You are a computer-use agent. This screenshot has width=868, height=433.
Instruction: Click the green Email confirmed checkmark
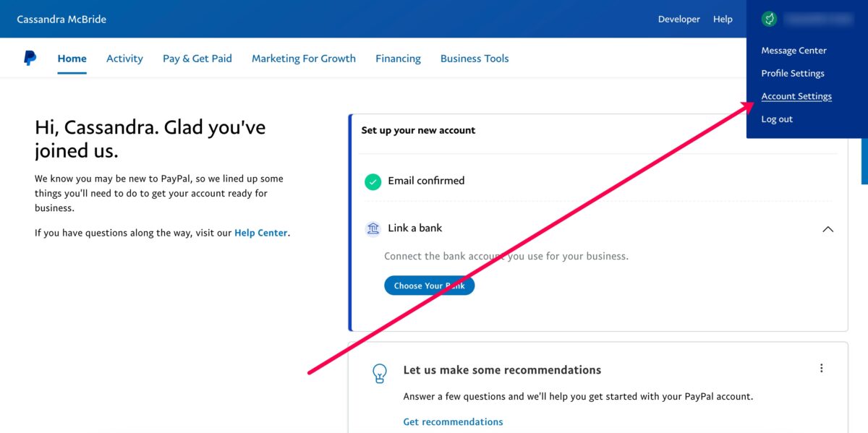[373, 181]
